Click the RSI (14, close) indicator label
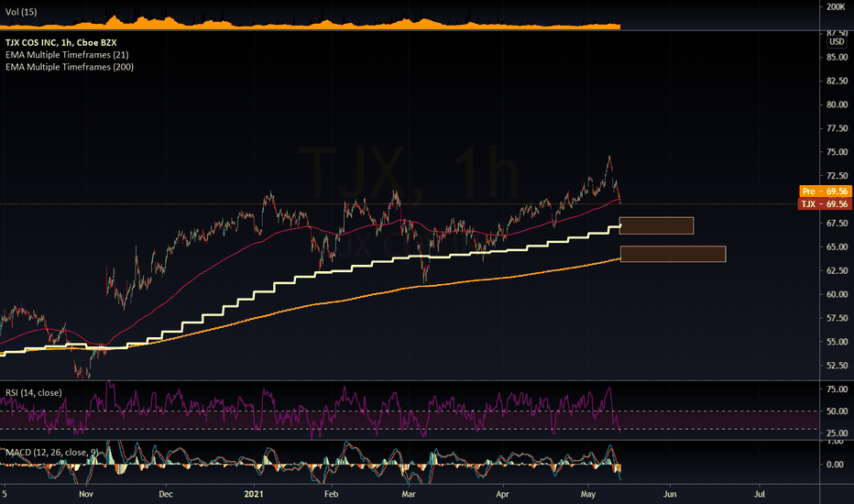This screenshot has width=854, height=504. pyautogui.click(x=34, y=393)
